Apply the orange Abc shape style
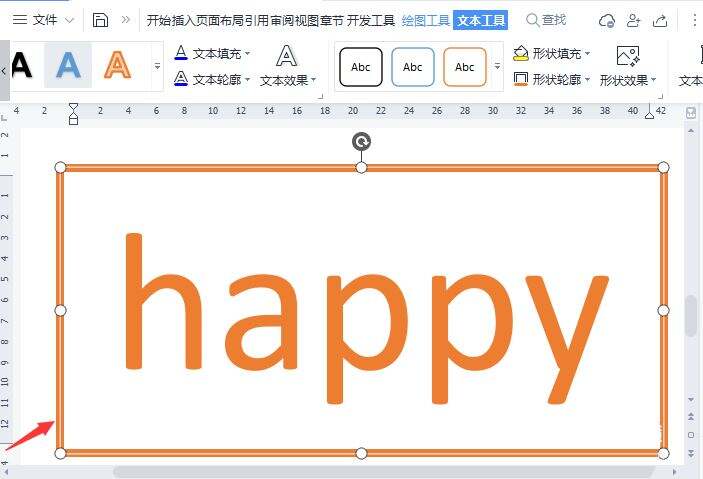Viewport: 703px width, 479px height. [465, 67]
